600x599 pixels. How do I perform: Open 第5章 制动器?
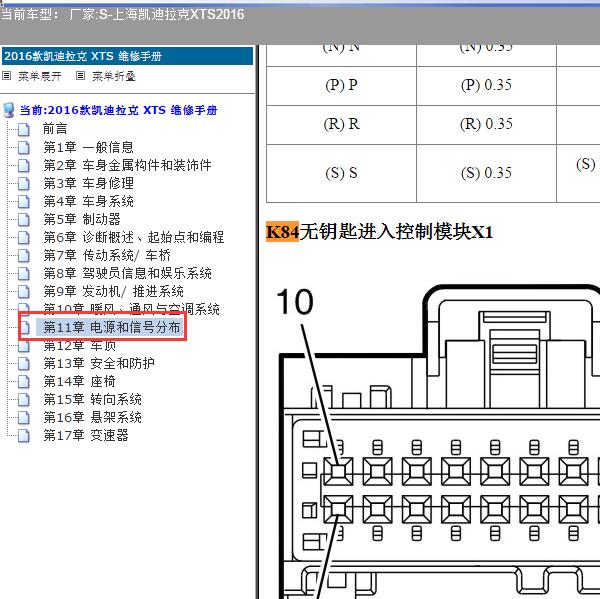pyautogui.click(x=82, y=219)
